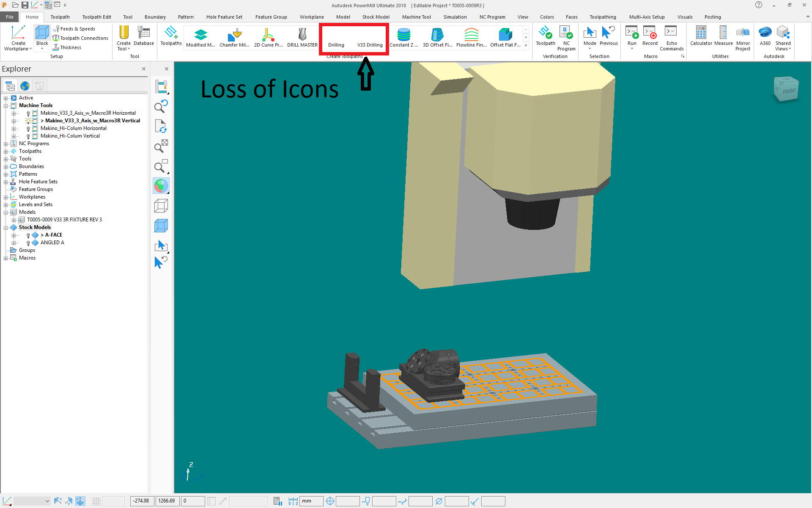Viewport: 812px width, 508px height.
Task: Open the File menu
Action: (10, 17)
